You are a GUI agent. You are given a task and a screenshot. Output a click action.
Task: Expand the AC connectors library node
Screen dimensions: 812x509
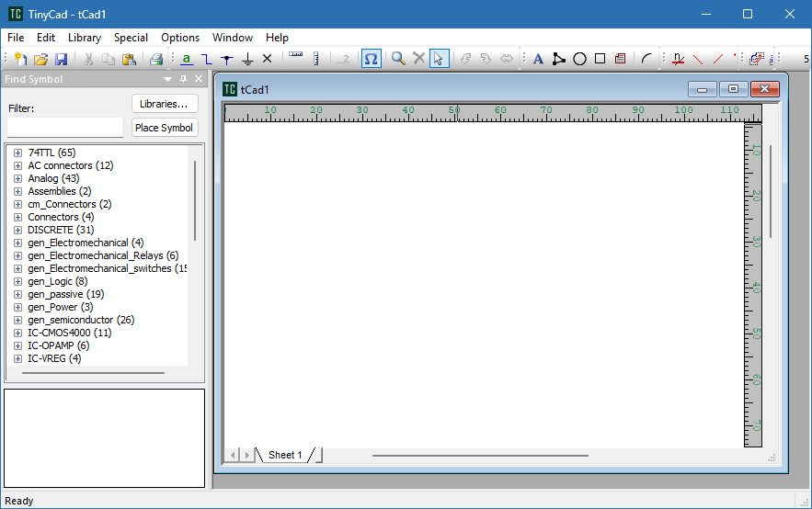[x=18, y=166]
